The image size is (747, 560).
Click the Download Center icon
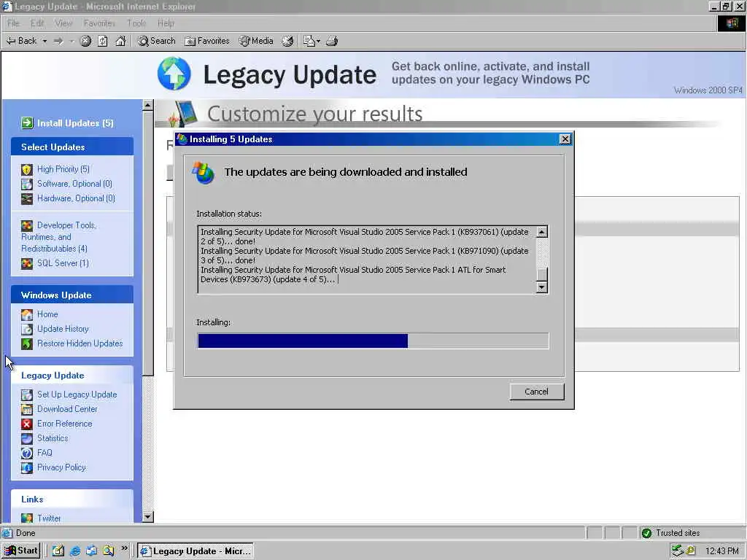point(27,410)
